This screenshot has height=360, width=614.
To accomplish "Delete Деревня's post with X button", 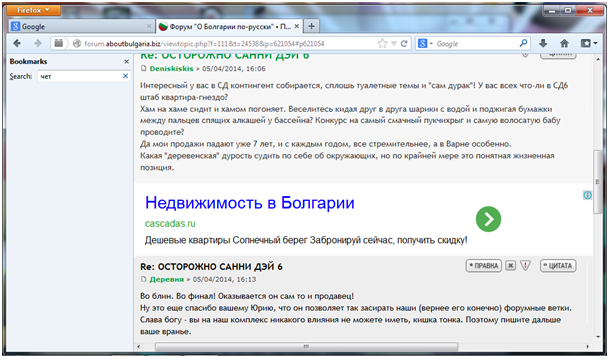I will click(510, 266).
